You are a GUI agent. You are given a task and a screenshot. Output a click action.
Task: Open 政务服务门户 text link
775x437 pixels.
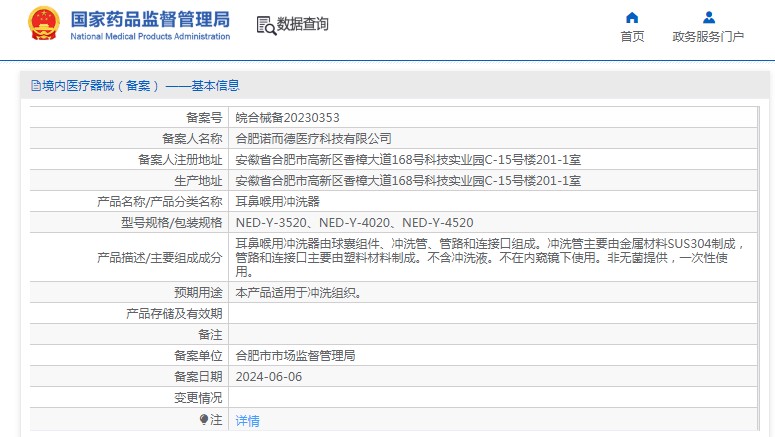click(708, 37)
